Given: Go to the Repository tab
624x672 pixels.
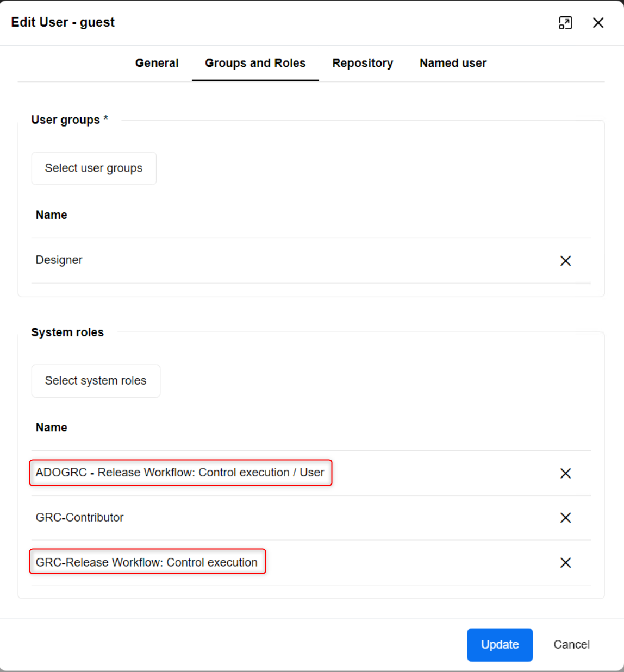Looking at the screenshot, I should click(x=363, y=63).
